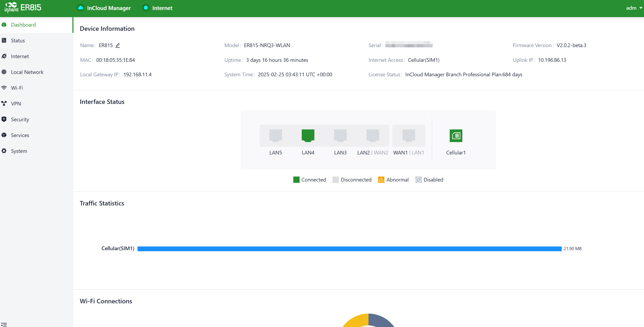Go to Security in the sidebar
The height and width of the screenshot is (327, 644).
coord(20,119)
